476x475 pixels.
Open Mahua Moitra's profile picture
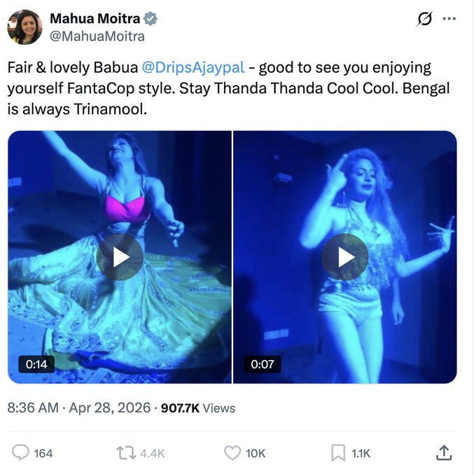pyautogui.click(x=24, y=27)
